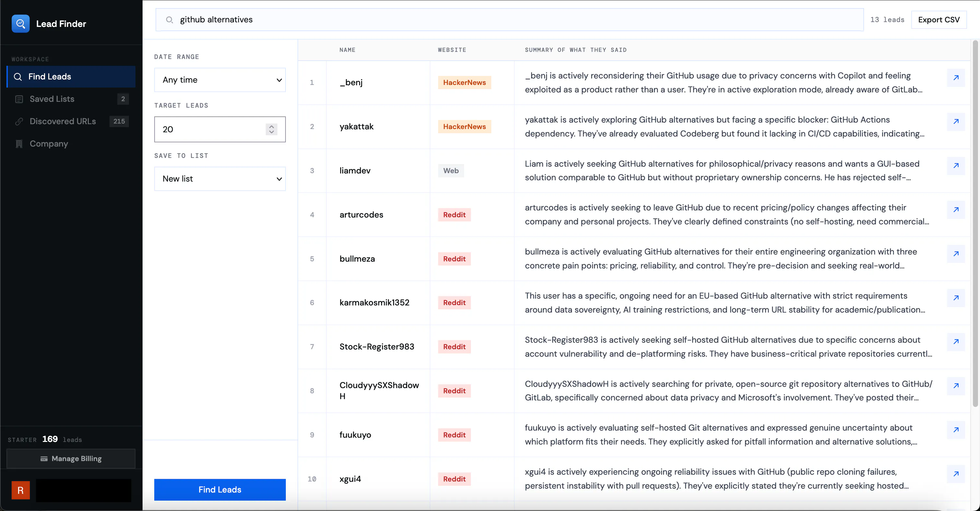
Task: Click the Reddit tag for arturcodes
Action: click(x=454, y=215)
